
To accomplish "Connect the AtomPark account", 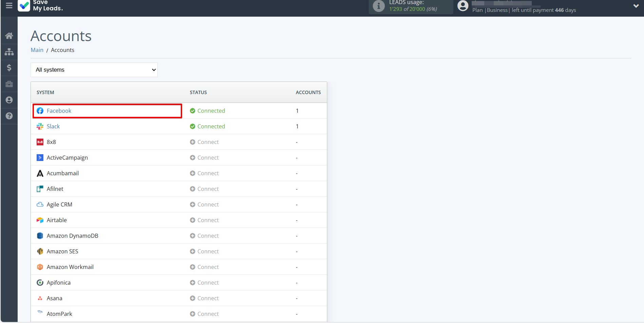I will (204, 314).
